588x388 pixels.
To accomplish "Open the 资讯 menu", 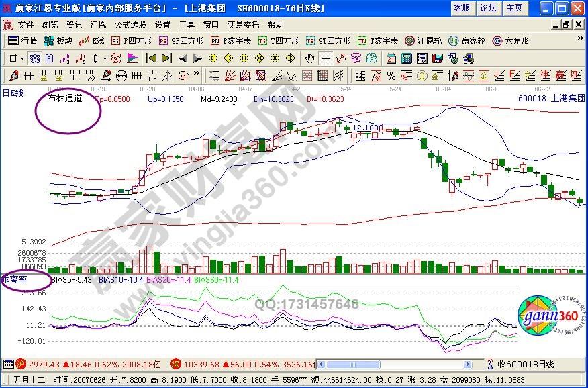I will pyautogui.click(x=74, y=25).
